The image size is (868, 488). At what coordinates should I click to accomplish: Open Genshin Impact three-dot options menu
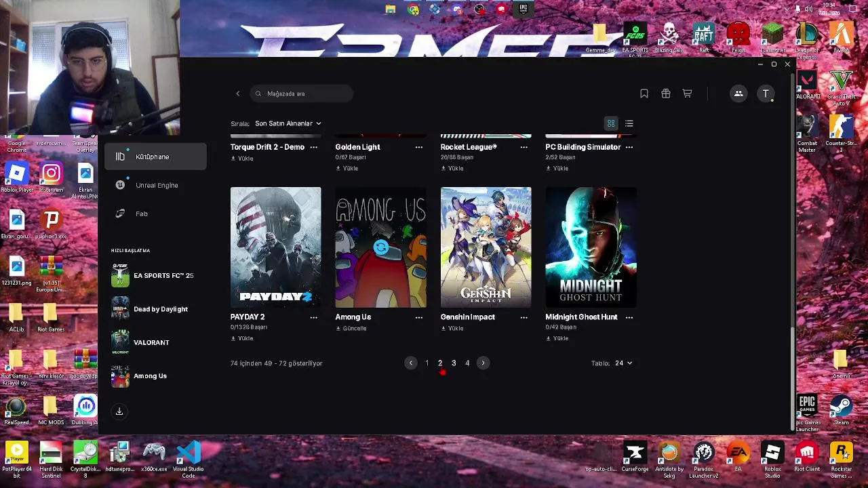(524, 317)
